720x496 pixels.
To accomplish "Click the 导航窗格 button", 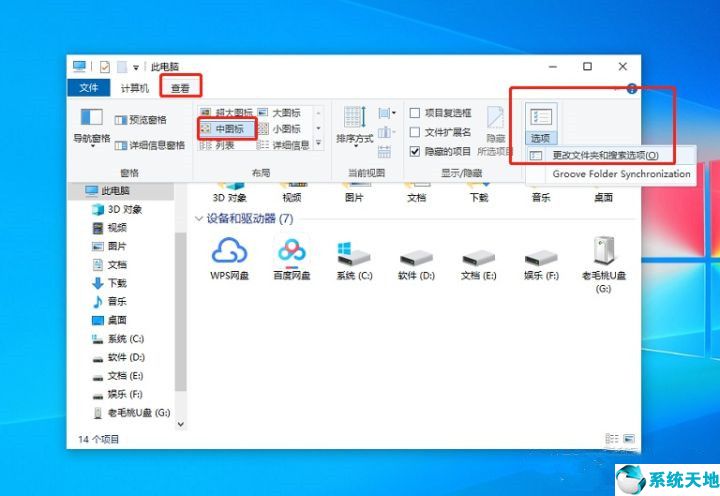I will [x=91, y=127].
